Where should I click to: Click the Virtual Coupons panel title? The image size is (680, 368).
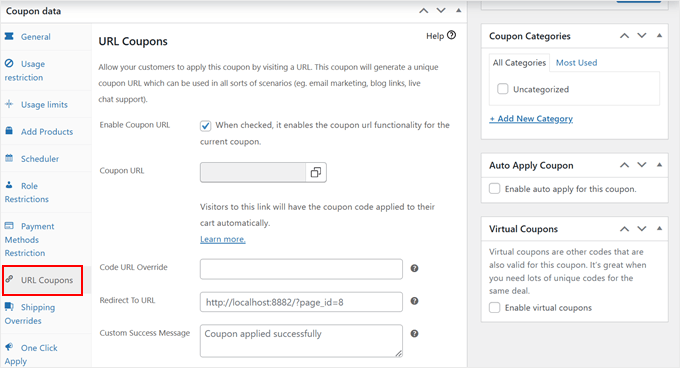[523, 229]
